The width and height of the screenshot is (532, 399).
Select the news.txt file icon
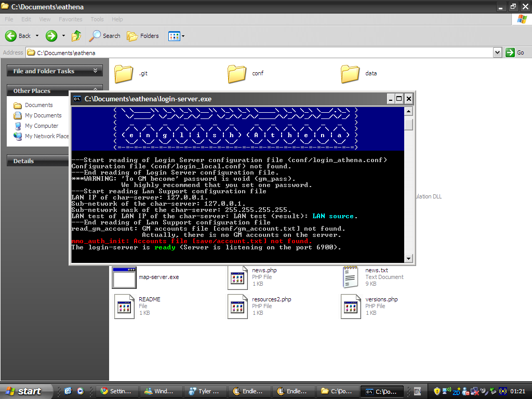click(x=350, y=277)
